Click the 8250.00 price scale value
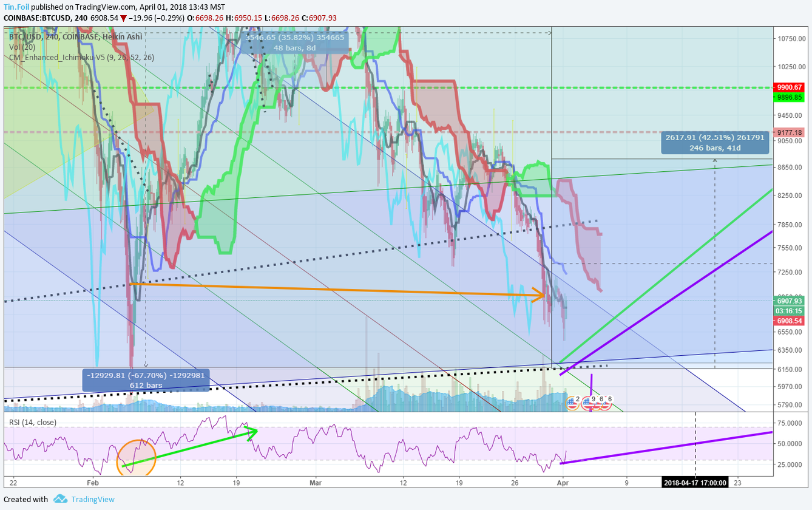Viewport: 812px width, 510px height. [791, 195]
